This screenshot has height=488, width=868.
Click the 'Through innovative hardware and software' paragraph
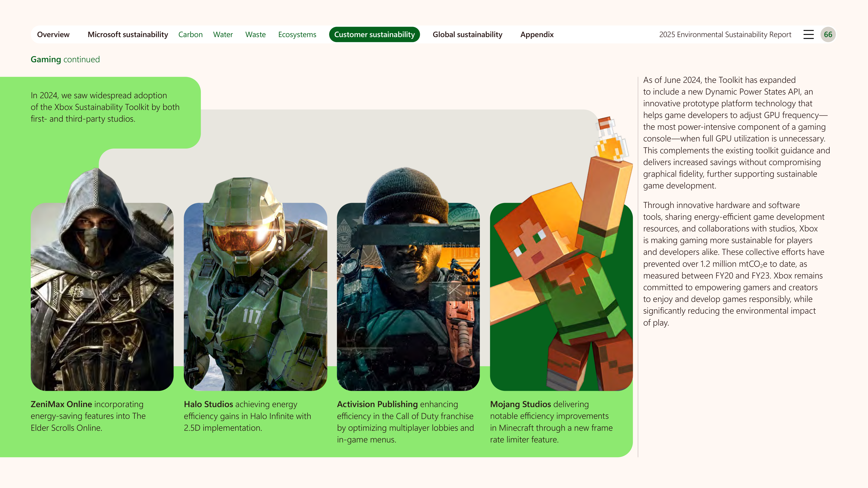pyautogui.click(x=733, y=264)
